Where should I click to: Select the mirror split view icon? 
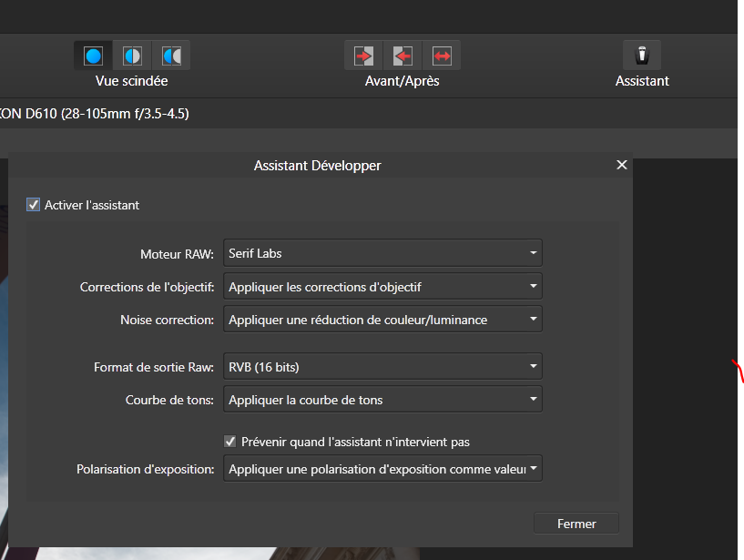coord(171,56)
